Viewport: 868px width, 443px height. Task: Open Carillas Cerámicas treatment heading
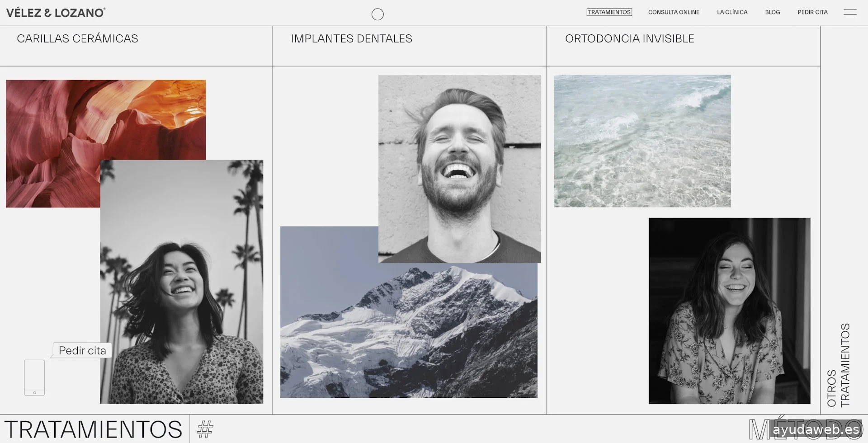tap(77, 39)
